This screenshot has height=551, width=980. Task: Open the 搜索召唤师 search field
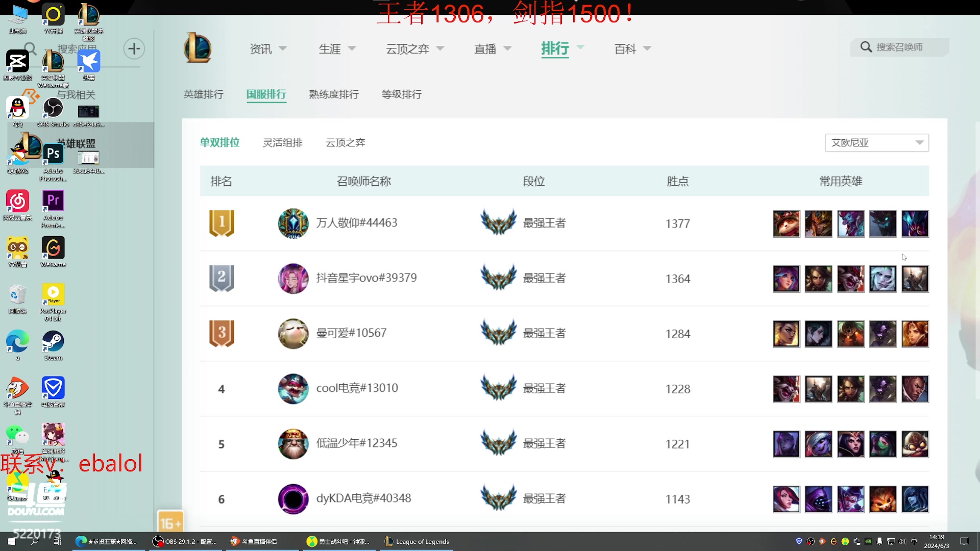coord(899,47)
